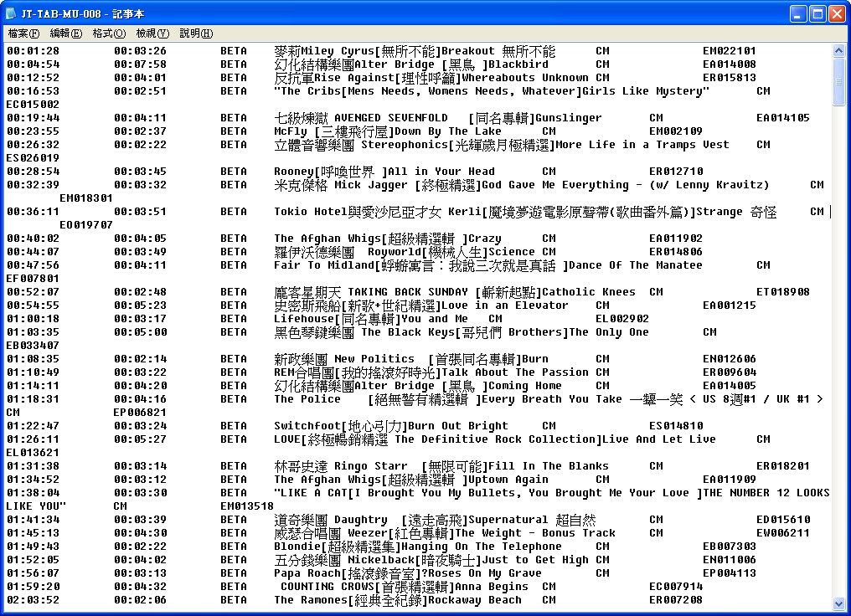Image resolution: width=851 pixels, height=616 pixels.
Task: Click code ER007208 in the last line
Action: (676, 600)
